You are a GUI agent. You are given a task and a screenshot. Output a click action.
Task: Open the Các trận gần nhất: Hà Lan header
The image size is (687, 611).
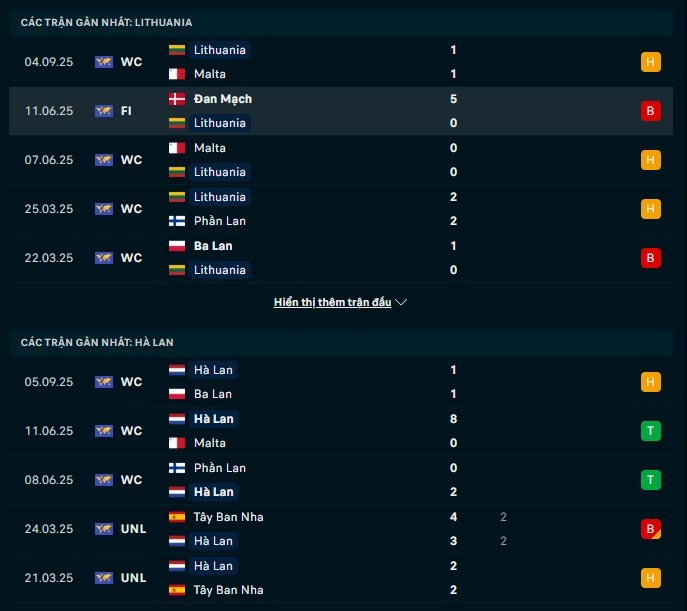tap(97, 342)
